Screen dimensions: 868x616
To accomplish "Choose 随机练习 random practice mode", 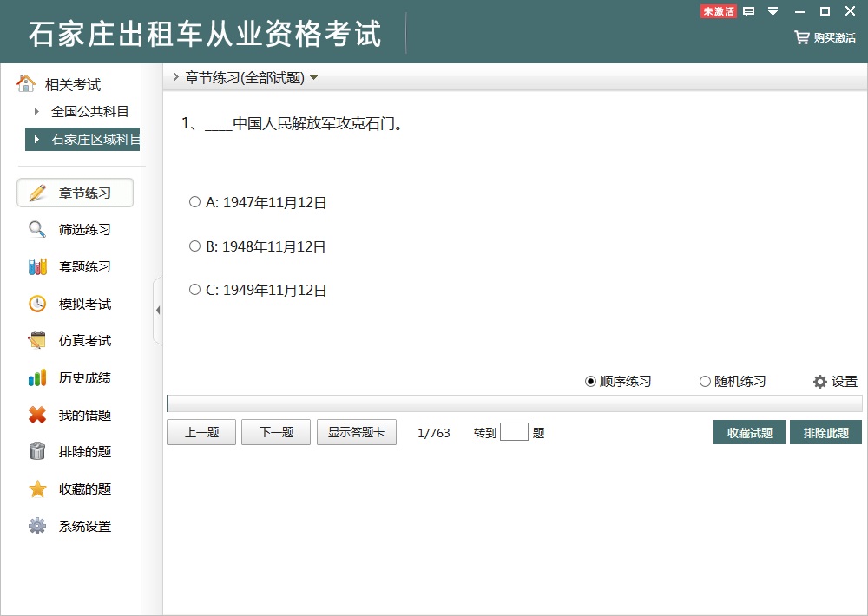I will coord(733,382).
